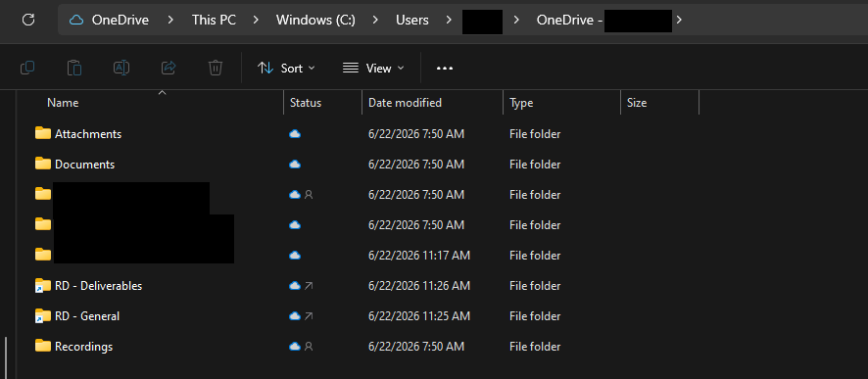Select the RD - Deliverables folder name

coord(99,286)
